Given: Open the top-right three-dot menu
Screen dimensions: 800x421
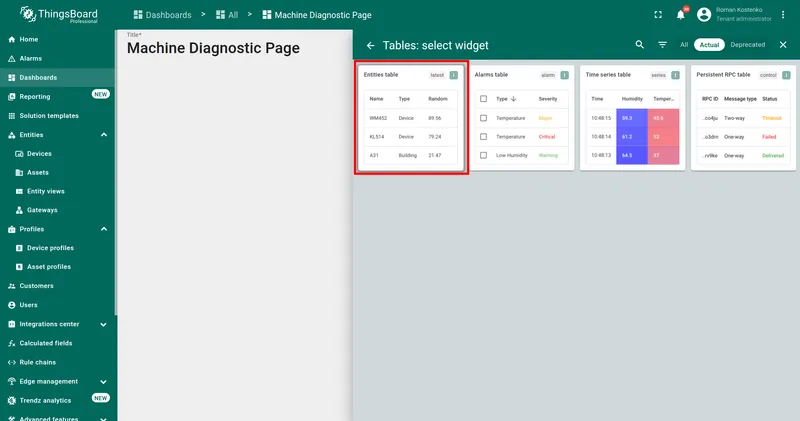Looking at the screenshot, I should point(783,15).
